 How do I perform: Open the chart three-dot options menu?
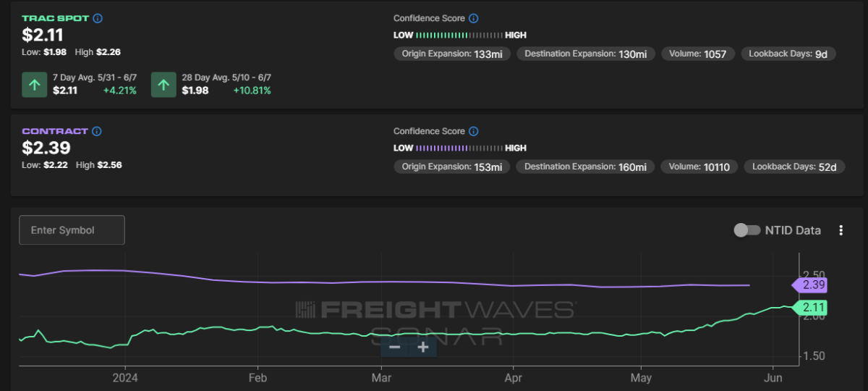coord(841,230)
